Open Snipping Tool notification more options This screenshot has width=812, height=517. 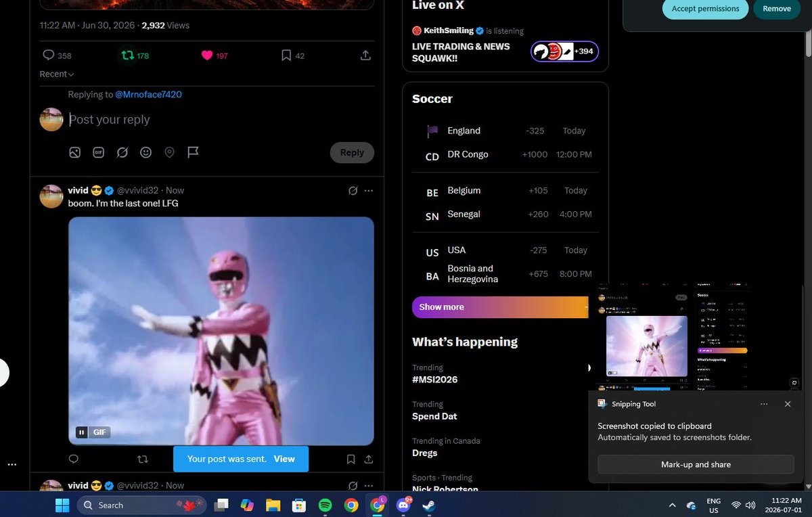click(764, 404)
